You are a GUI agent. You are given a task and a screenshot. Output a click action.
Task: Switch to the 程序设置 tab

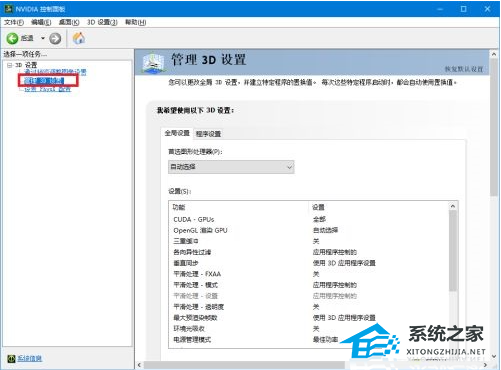click(x=208, y=134)
